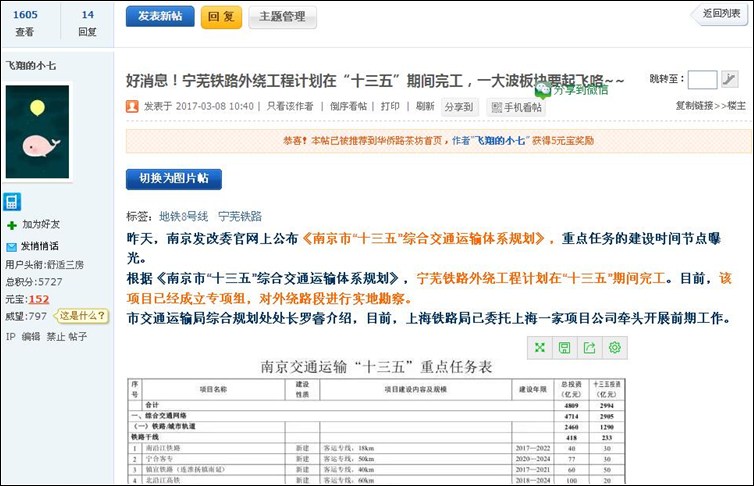Click the whale avatar image
The width and height of the screenshot is (754, 486).
point(38,132)
